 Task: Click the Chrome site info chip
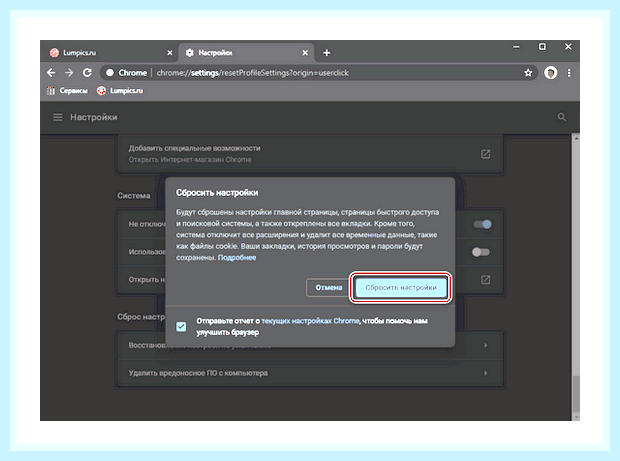point(127,73)
